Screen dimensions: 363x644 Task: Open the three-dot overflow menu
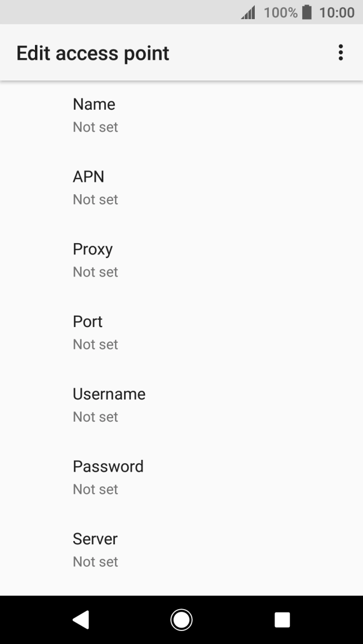click(x=340, y=53)
